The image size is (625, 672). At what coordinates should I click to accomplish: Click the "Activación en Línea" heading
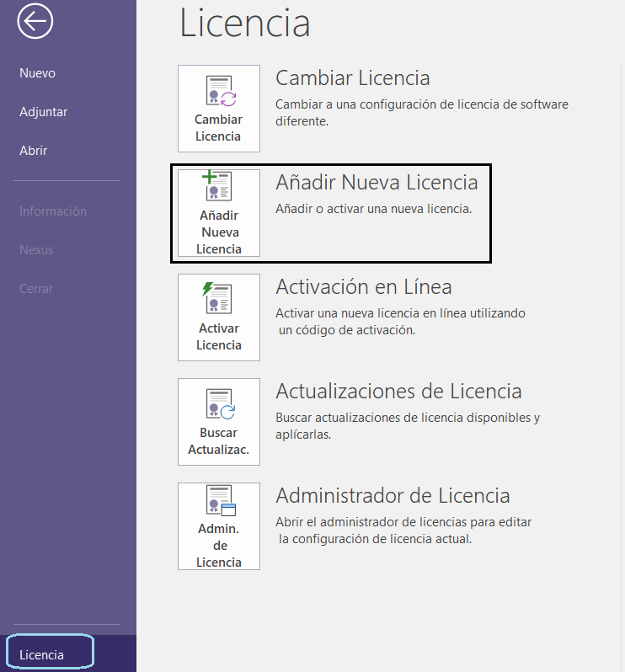364,287
